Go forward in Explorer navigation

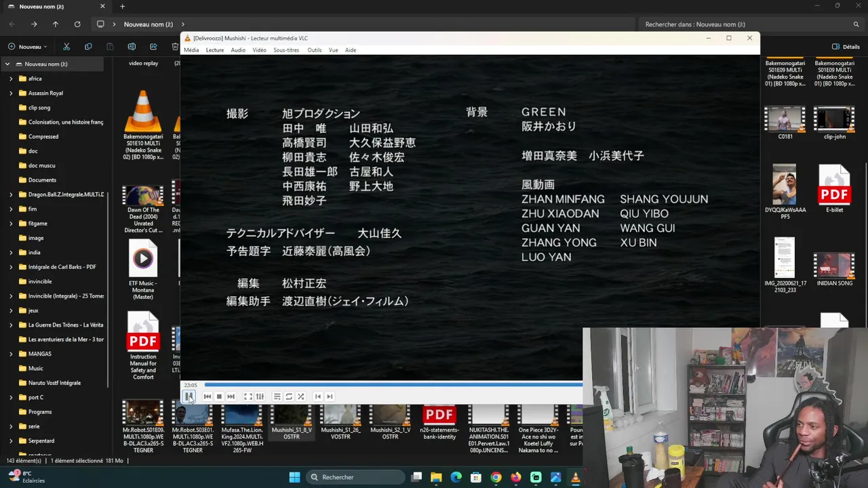(34, 24)
